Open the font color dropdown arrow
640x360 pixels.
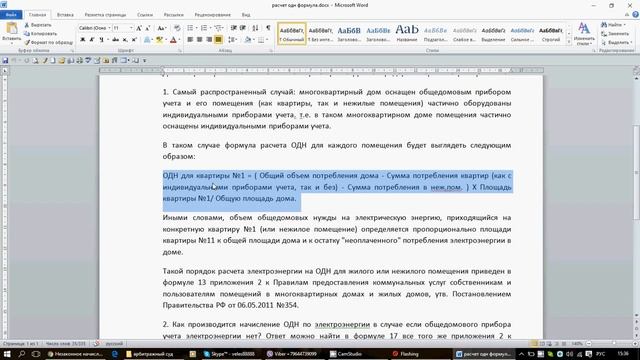[179, 40]
